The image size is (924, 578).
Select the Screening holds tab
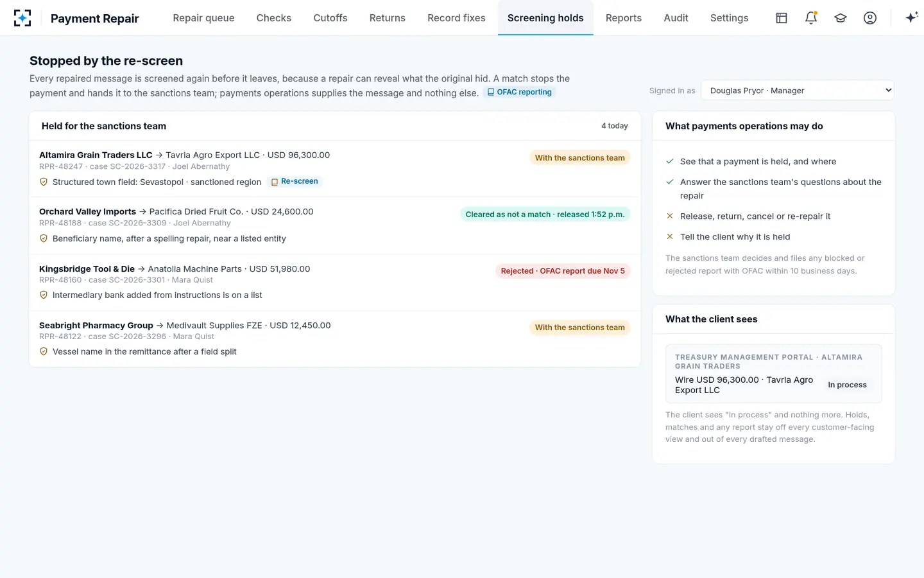pos(545,18)
